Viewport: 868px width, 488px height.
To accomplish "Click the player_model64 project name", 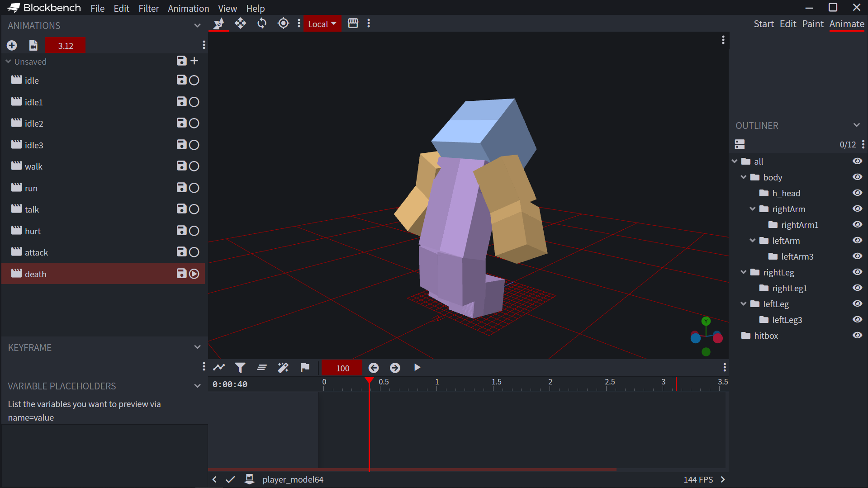I will [x=293, y=479].
